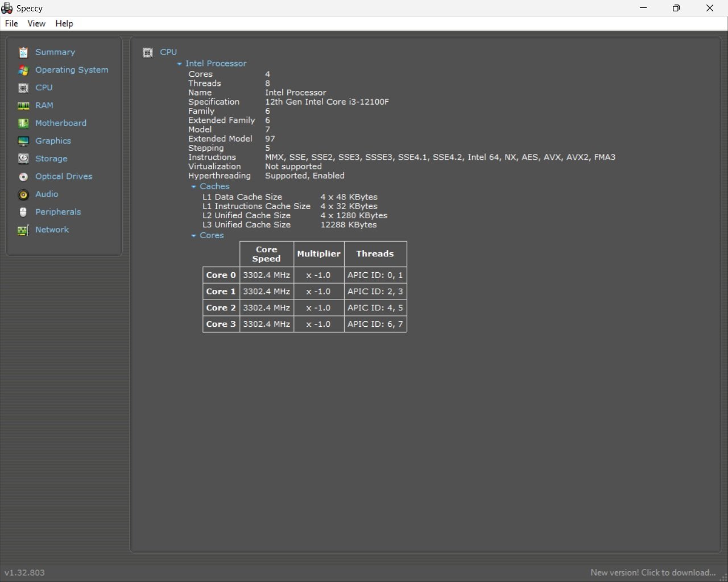The height and width of the screenshot is (582, 728).
Task: Open the Audio section
Action: [x=47, y=194]
